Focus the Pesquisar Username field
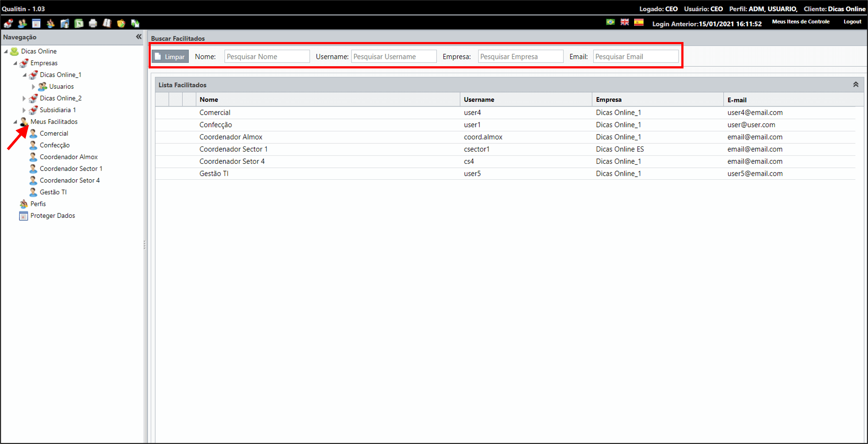Screen dimensions: 868x444 click(x=394, y=56)
